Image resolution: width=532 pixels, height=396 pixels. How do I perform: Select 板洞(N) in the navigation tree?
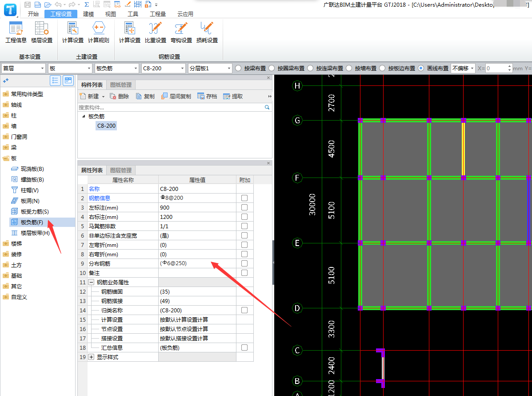click(30, 201)
